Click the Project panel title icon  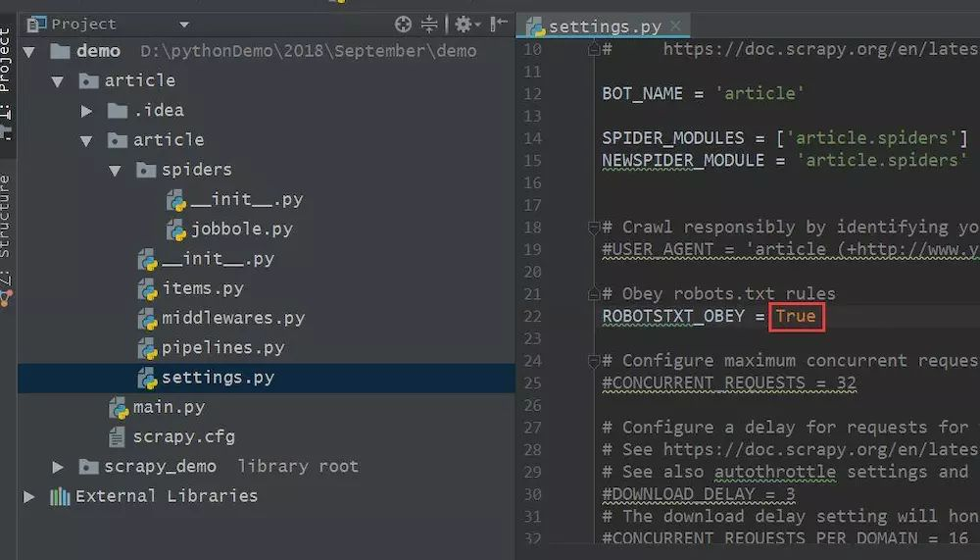[x=36, y=25]
